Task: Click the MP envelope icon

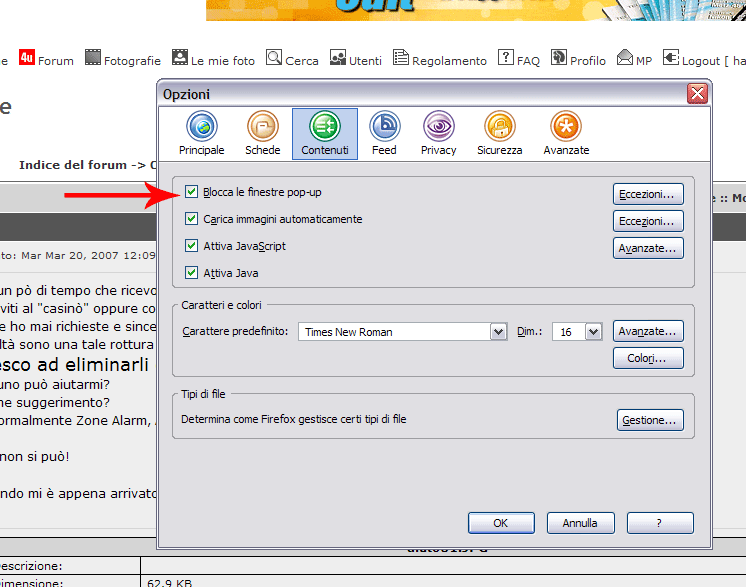Action: (x=625, y=57)
